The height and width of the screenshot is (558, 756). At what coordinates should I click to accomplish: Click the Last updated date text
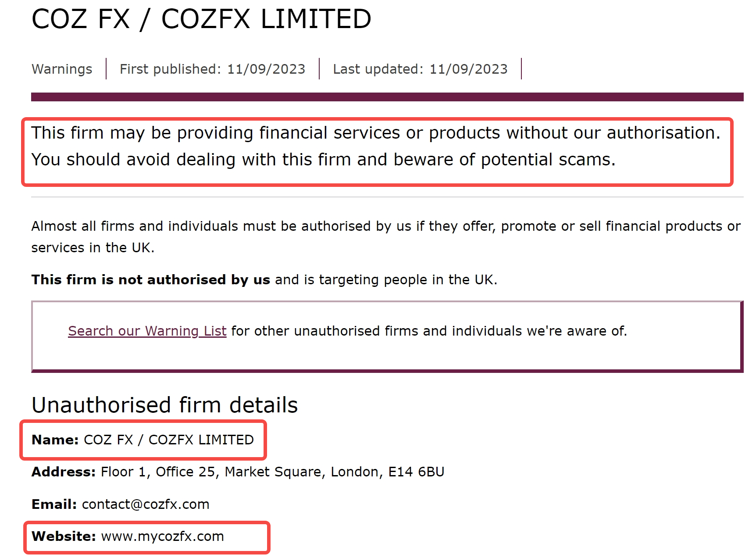tap(420, 69)
